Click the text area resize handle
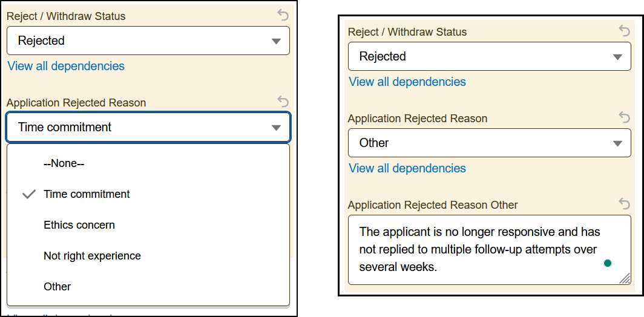644x317 pixels. [625, 278]
